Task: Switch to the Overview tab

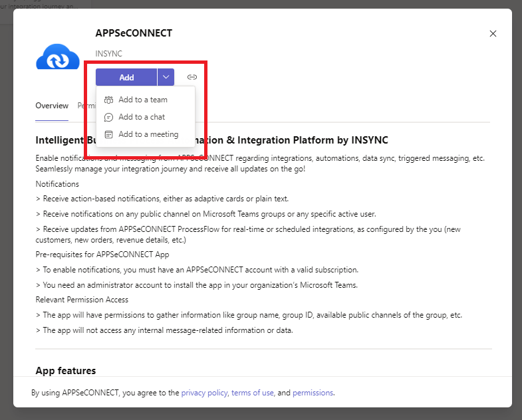Action: [52, 106]
